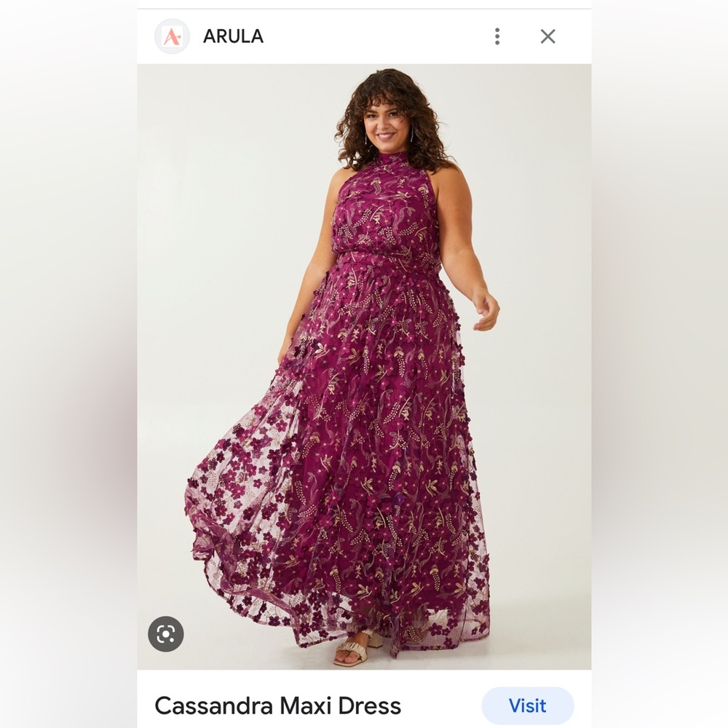Click the model's face in the photo
The image size is (728, 728).
387,124
